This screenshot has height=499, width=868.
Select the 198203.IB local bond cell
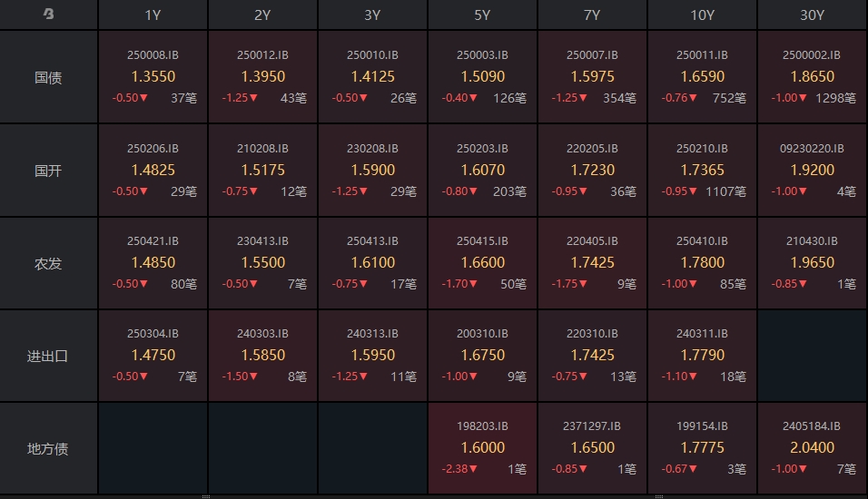482,448
